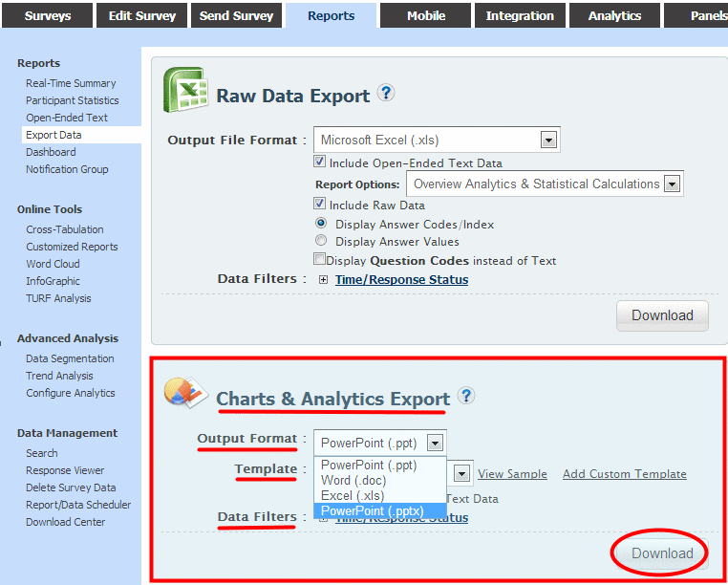
Task: Open the Report Options dropdown
Action: coord(672,184)
